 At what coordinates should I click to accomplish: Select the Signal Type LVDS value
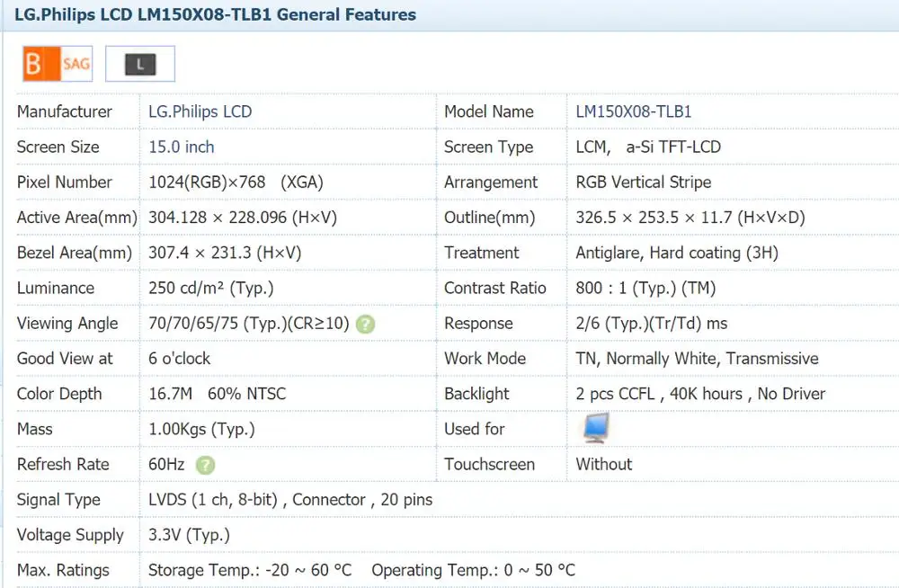289,500
